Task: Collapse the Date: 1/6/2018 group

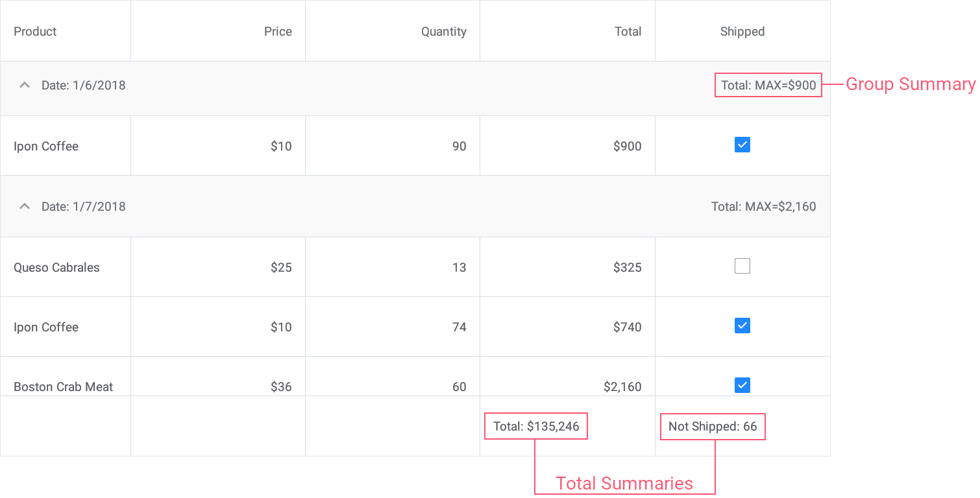Action: coord(25,85)
